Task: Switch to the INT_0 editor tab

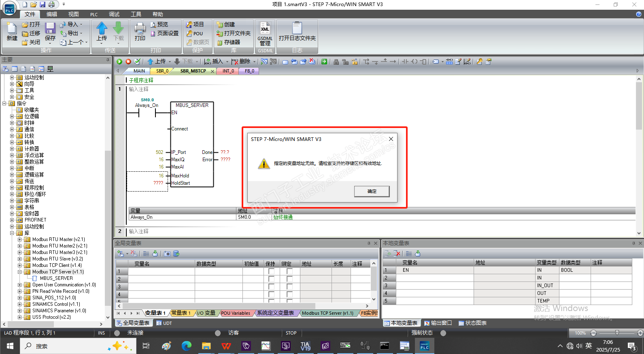Action: (228, 71)
